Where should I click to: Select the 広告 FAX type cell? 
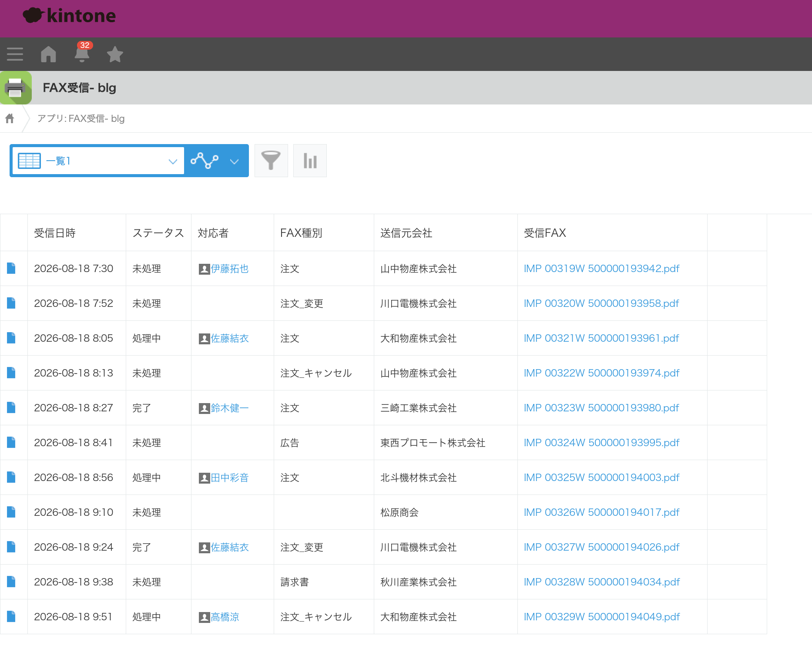[324, 442]
